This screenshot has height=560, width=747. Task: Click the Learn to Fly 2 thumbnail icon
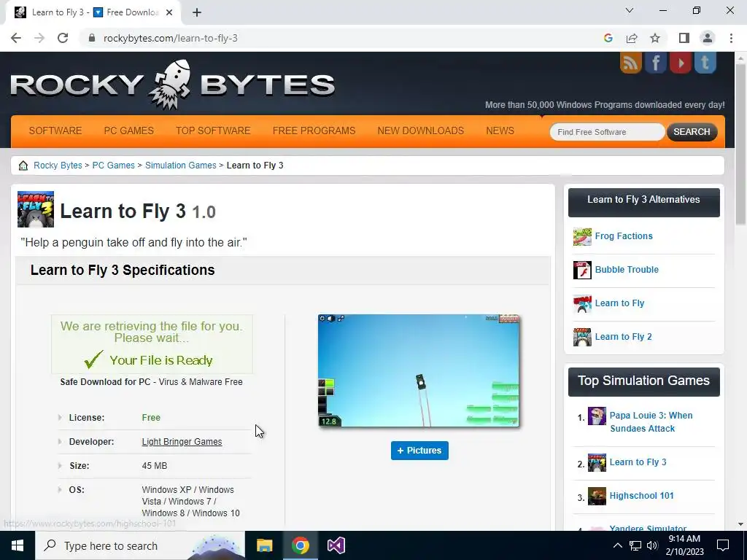click(582, 337)
